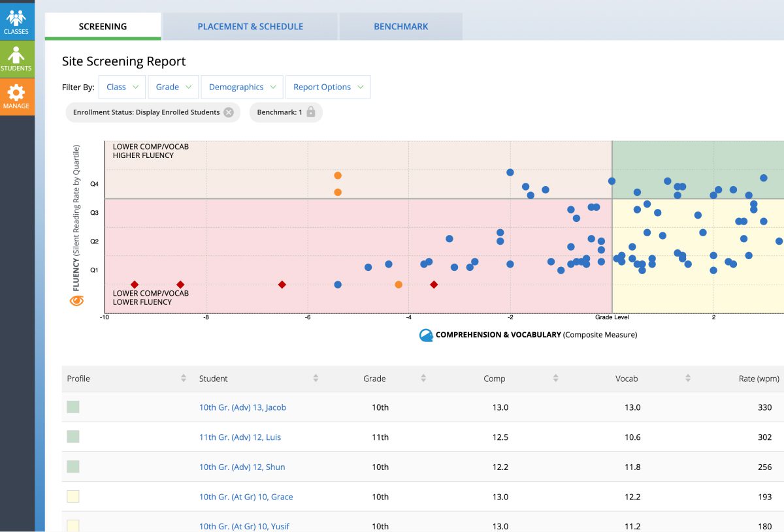Image resolution: width=784 pixels, height=532 pixels.
Task: Open student 10th Gr. (Adv) 13, Jacob
Action: point(242,407)
